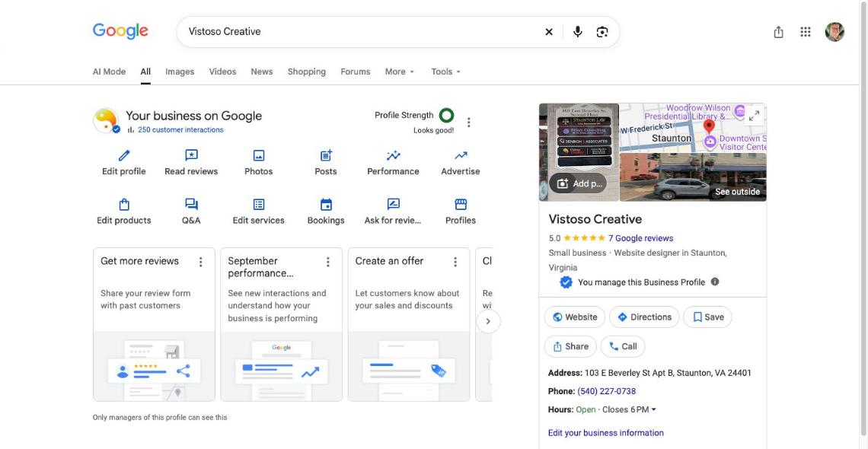The width and height of the screenshot is (868, 449).
Task: Click the Website button
Action: [575, 317]
